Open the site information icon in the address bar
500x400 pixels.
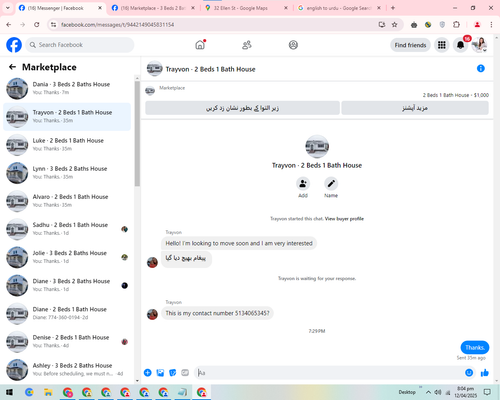53,25
